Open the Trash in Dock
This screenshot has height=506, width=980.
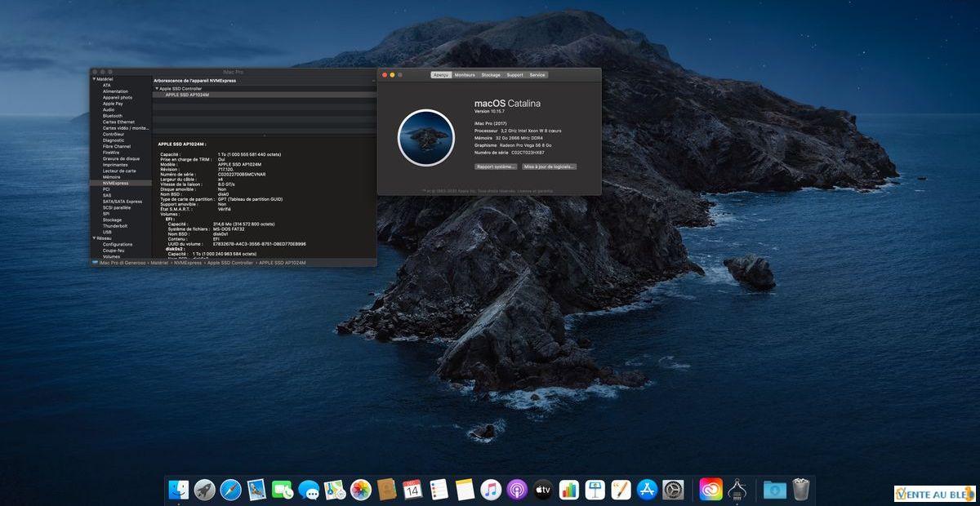pyautogui.click(x=801, y=490)
